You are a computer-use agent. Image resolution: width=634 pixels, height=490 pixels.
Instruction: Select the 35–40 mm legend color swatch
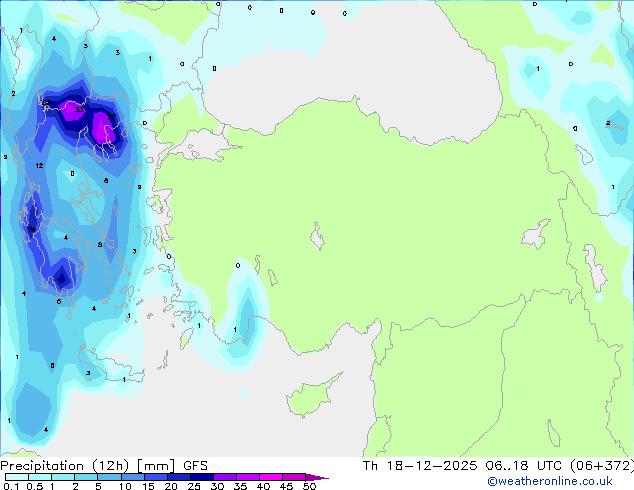(x=248, y=477)
